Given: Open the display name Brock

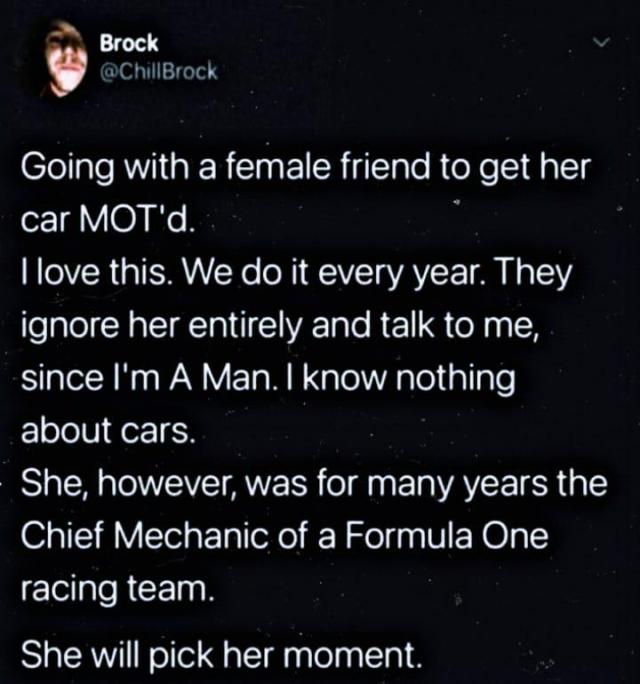Looking at the screenshot, I should (129, 43).
